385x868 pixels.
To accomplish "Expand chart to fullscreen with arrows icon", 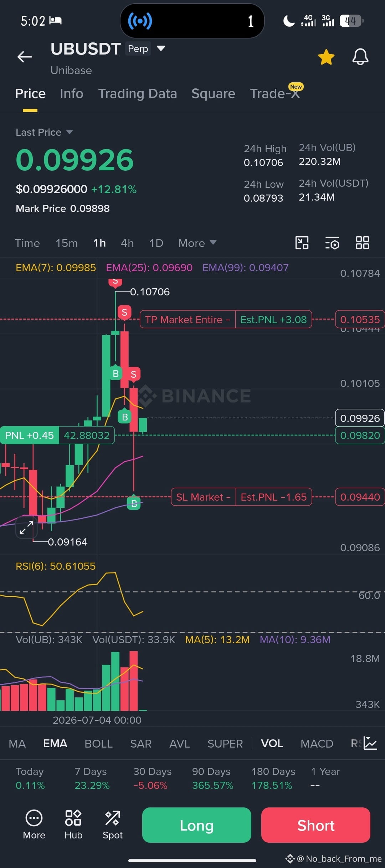I will pos(26,527).
